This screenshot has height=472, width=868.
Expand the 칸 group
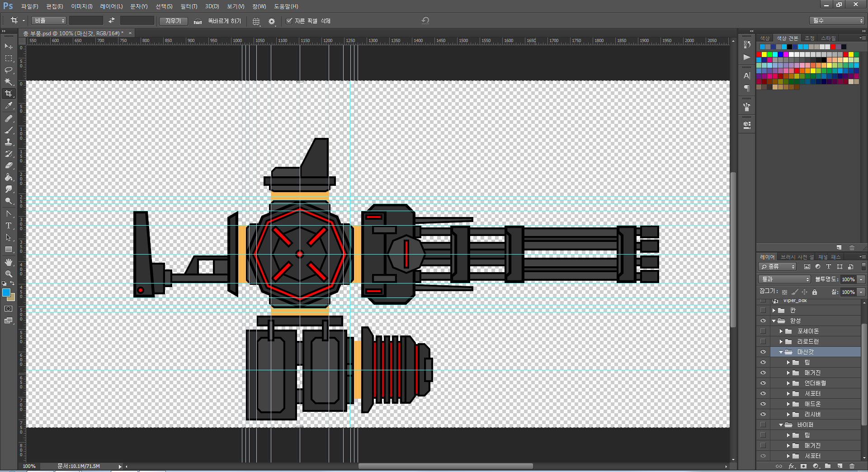pos(774,311)
